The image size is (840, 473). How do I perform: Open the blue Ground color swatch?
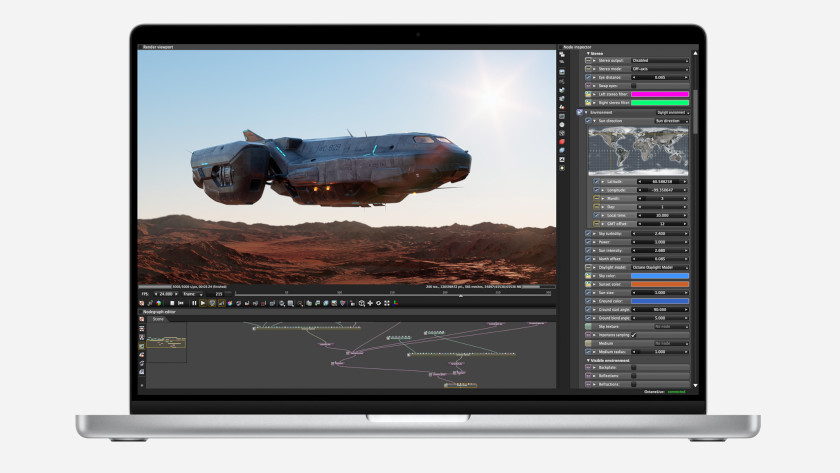[x=660, y=301]
